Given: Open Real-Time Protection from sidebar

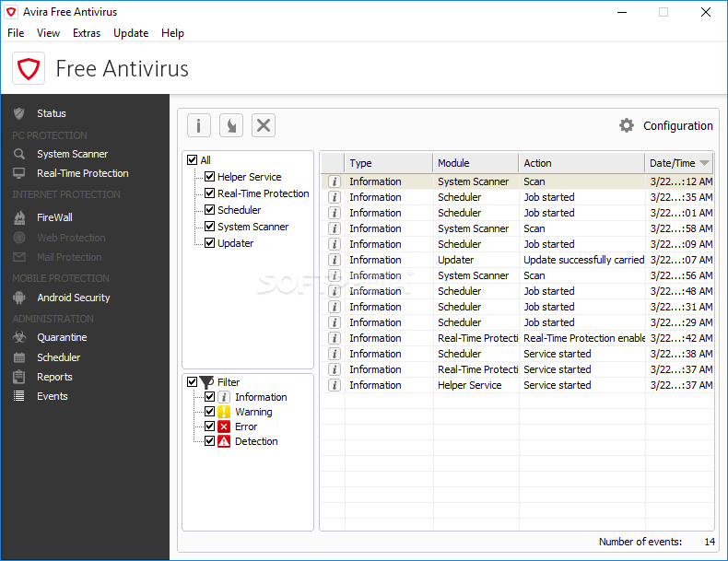Looking at the screenshot, I should click(83, 173).
